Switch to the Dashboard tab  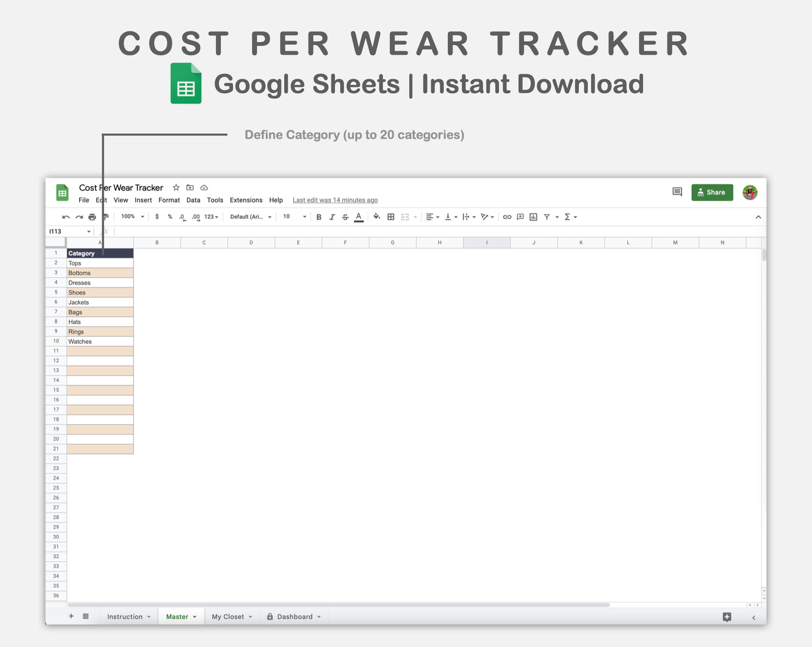point(294,616)
